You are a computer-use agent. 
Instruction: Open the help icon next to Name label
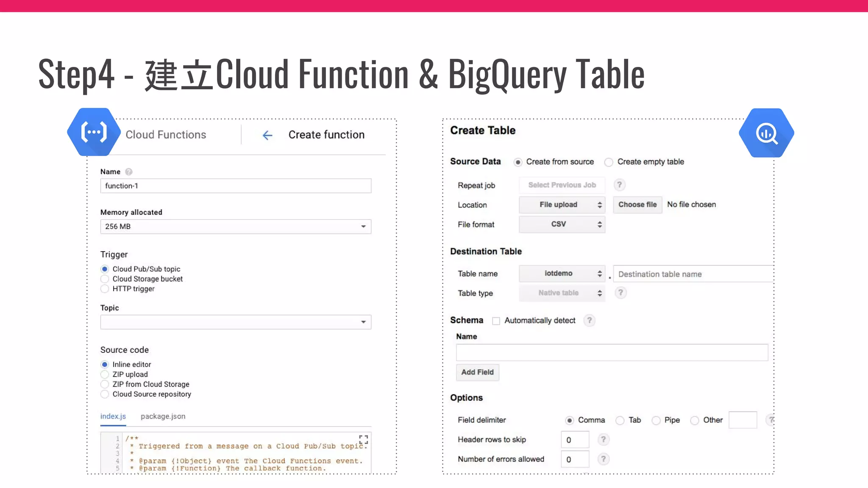click(129, 172)
